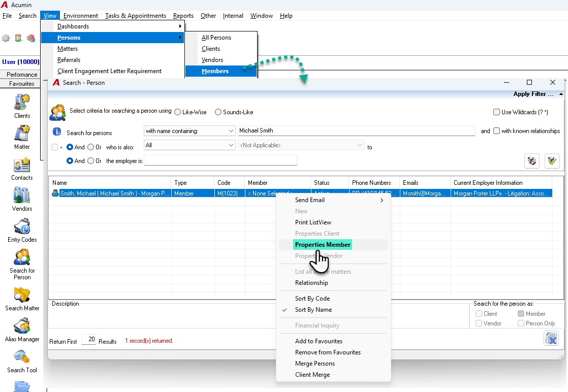Click the colored cubes toolbar icon
Viewport: 568px width, 392px height.
click(31, 38)
